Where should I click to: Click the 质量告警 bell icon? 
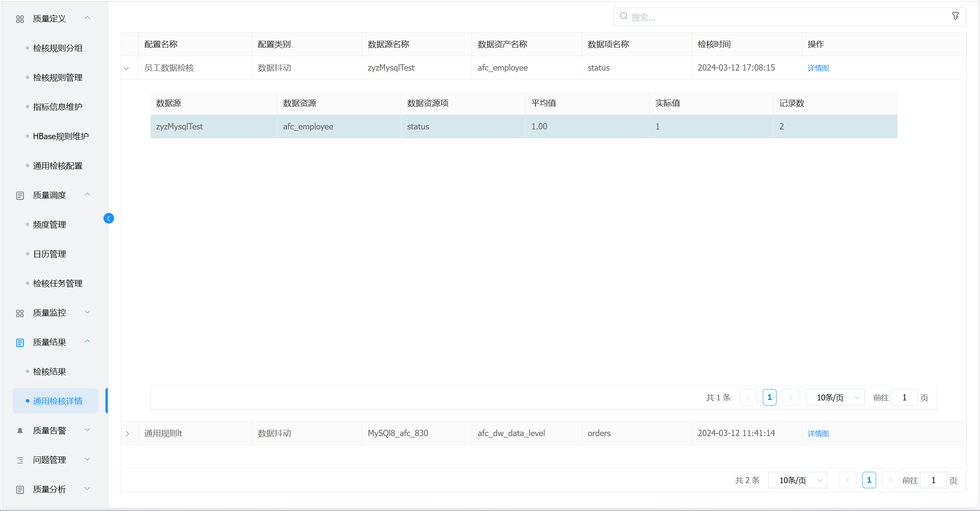point(20,431)
